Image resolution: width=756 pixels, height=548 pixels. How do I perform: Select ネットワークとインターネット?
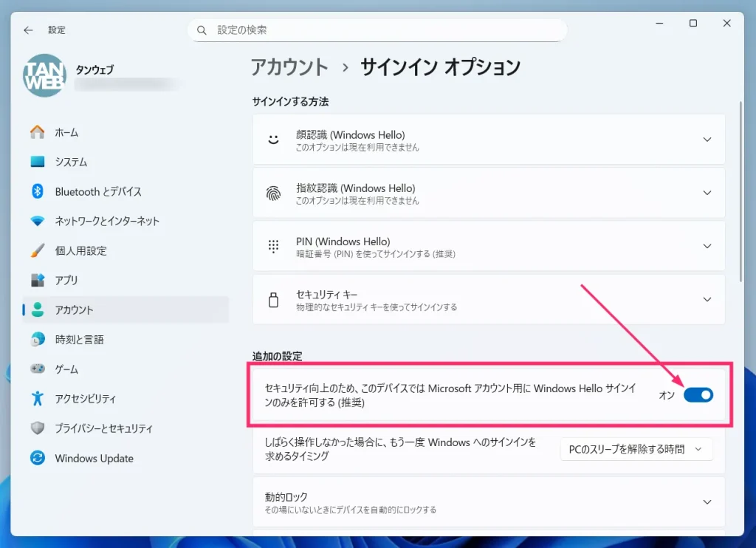(x=126, y=221)
